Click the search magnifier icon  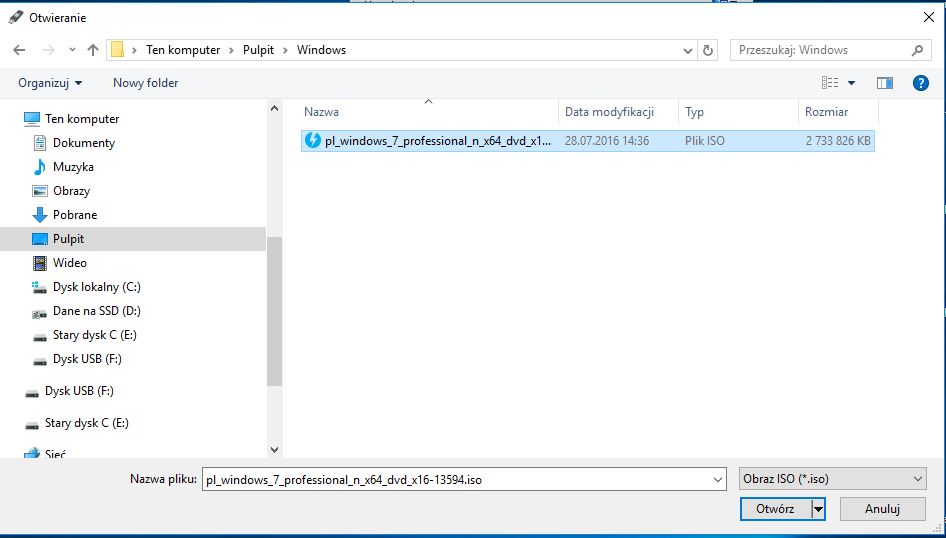tap(918, 50)
